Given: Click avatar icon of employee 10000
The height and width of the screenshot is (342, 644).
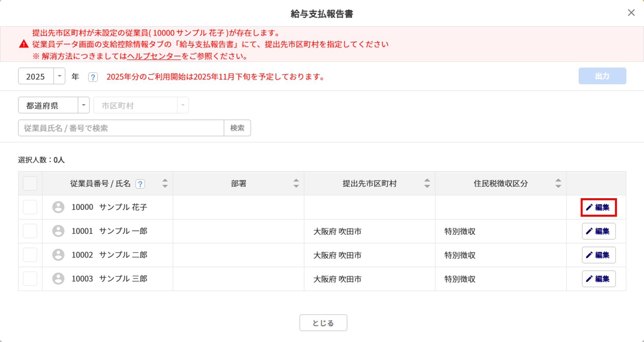Looking at the screenshot, I should [x=58, y=207].
